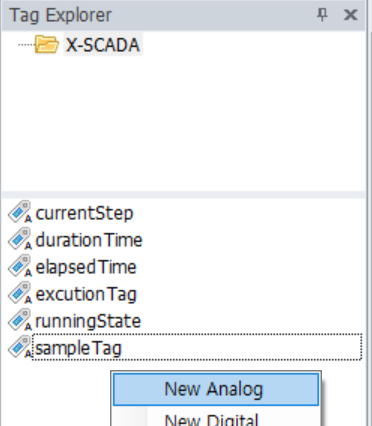This screenshot has width=372, height=426.
Task: Select the currentStep tag label
Action: point(84,213)
